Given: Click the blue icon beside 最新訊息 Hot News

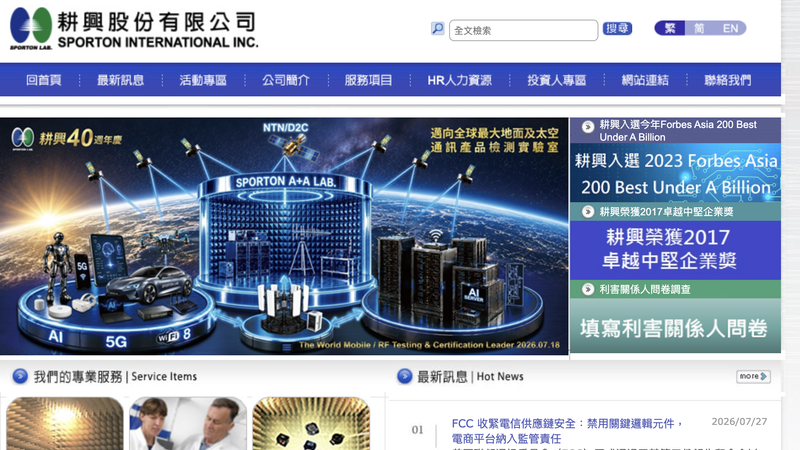Looking at the screenshot, I should [x=404, y=376].
